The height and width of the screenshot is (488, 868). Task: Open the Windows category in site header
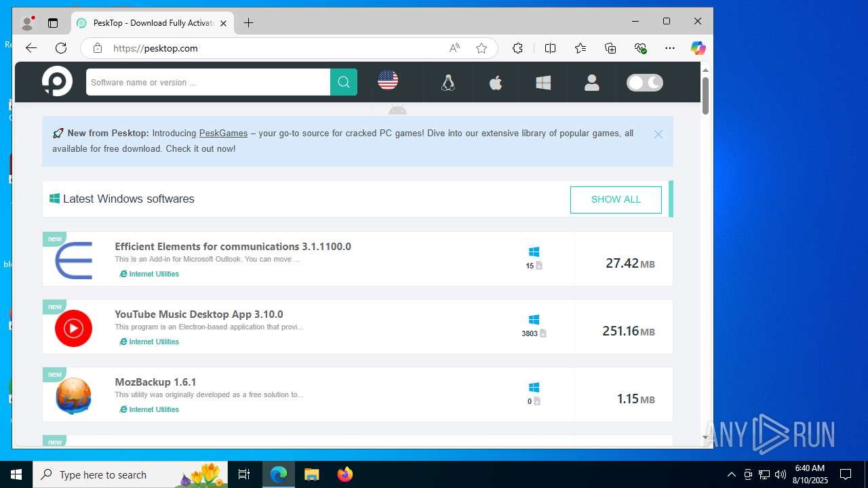tap(543, 83)
